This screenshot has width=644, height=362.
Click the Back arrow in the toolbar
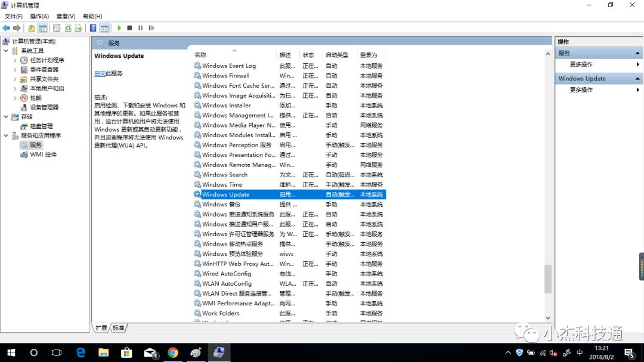point(6,28)
